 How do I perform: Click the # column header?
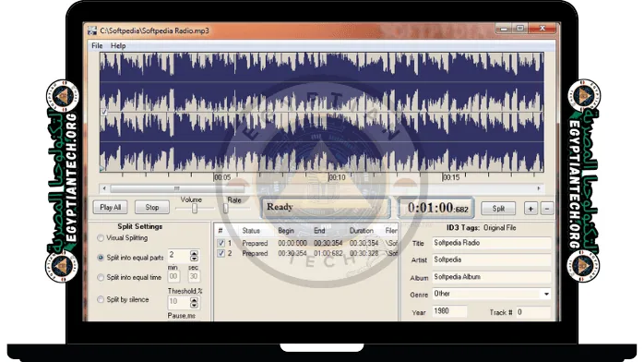point(221,231)
